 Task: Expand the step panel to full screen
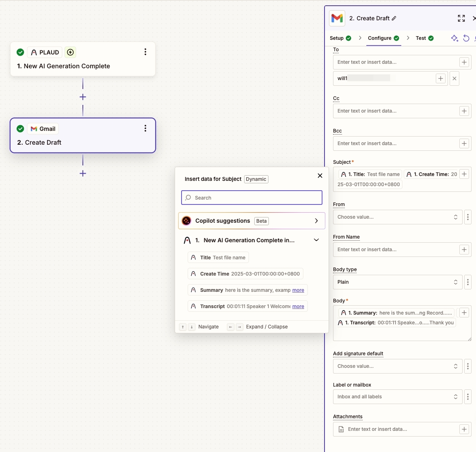point(461,18)
